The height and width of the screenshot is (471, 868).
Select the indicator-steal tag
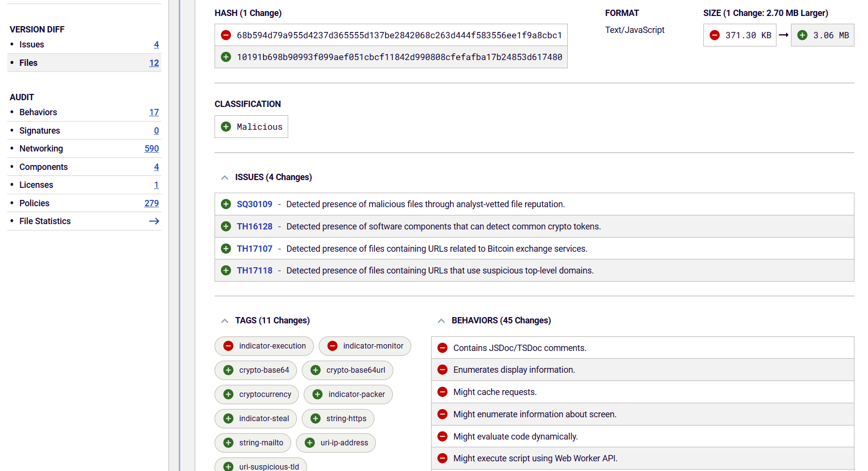[x=263, y=419]
